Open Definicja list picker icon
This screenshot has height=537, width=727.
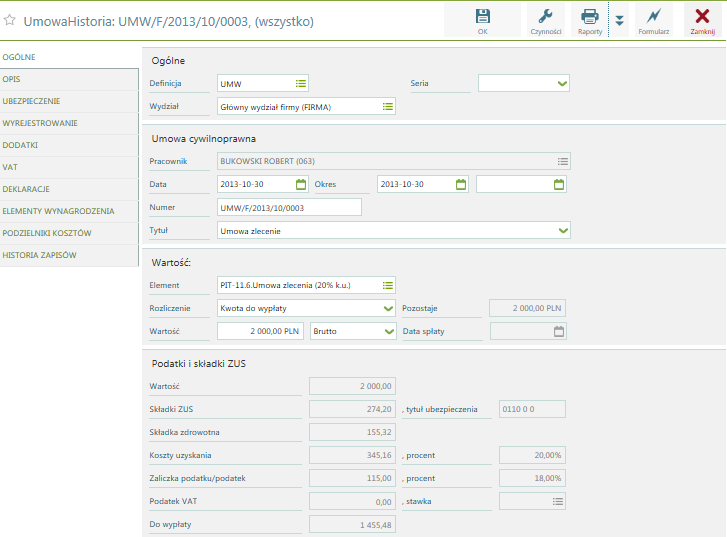[301, 83]
